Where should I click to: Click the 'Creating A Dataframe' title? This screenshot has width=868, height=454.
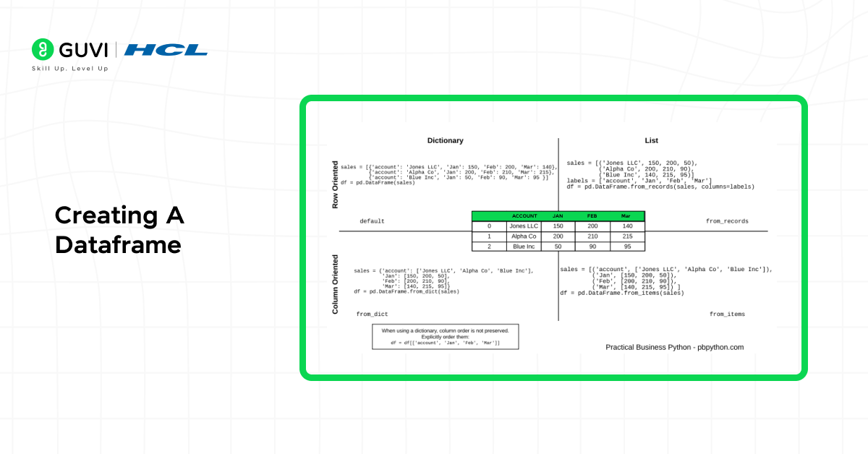[119, 231]
